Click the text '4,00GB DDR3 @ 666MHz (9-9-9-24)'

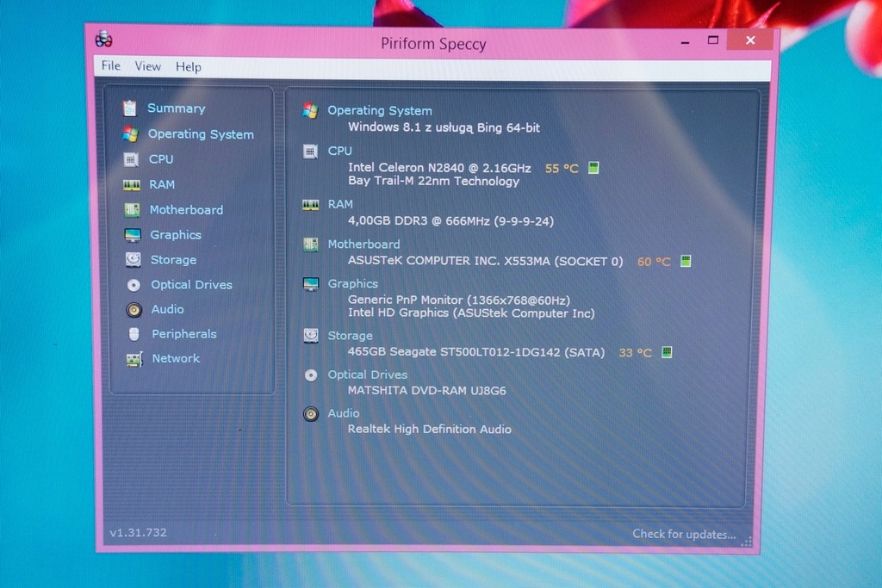coord(450,221)
